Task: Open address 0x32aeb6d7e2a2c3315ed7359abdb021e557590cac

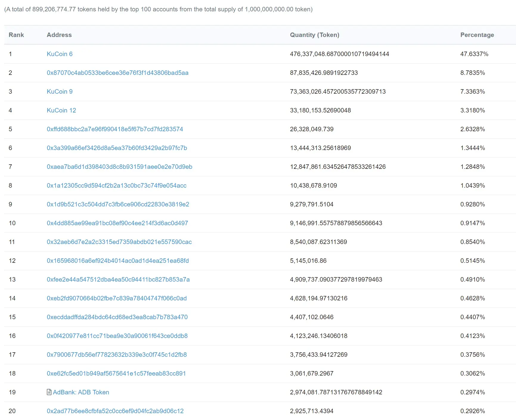Action: point(119,242)
